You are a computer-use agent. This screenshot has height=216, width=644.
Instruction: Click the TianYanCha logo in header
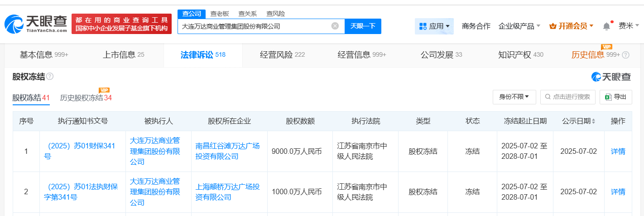36,24
